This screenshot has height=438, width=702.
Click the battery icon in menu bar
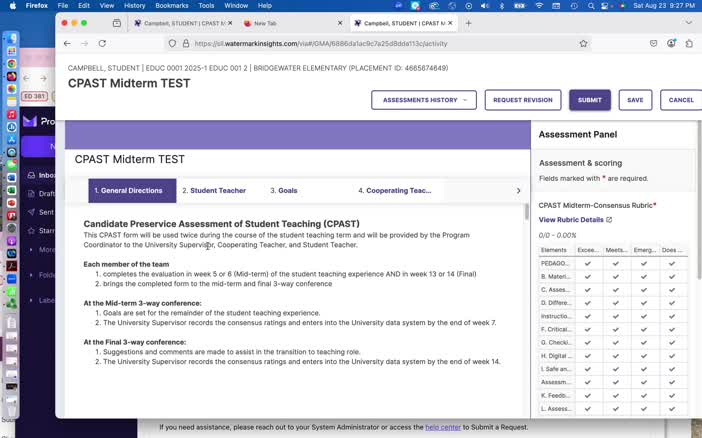pos(520,6)
